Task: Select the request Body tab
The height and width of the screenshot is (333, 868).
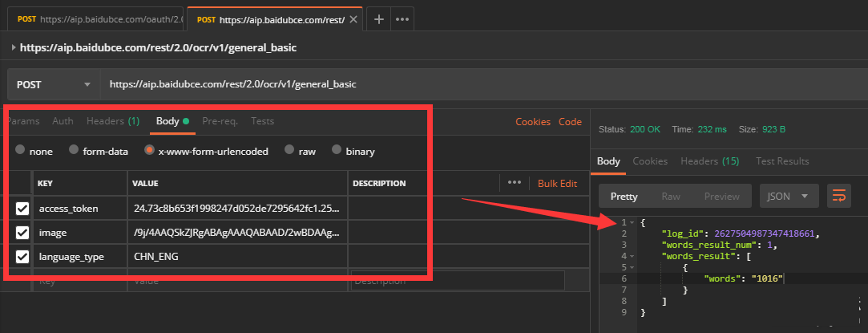Action: 172,121
